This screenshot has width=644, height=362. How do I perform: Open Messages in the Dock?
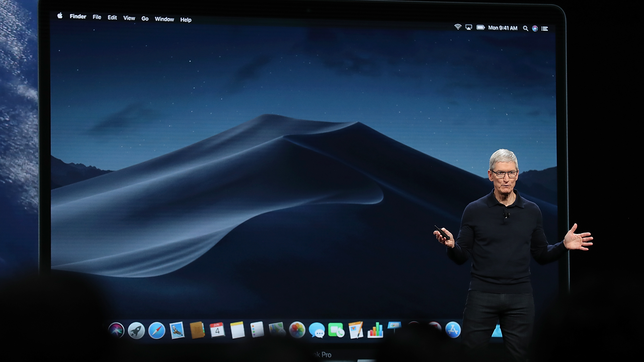click(x=317, y=330)
